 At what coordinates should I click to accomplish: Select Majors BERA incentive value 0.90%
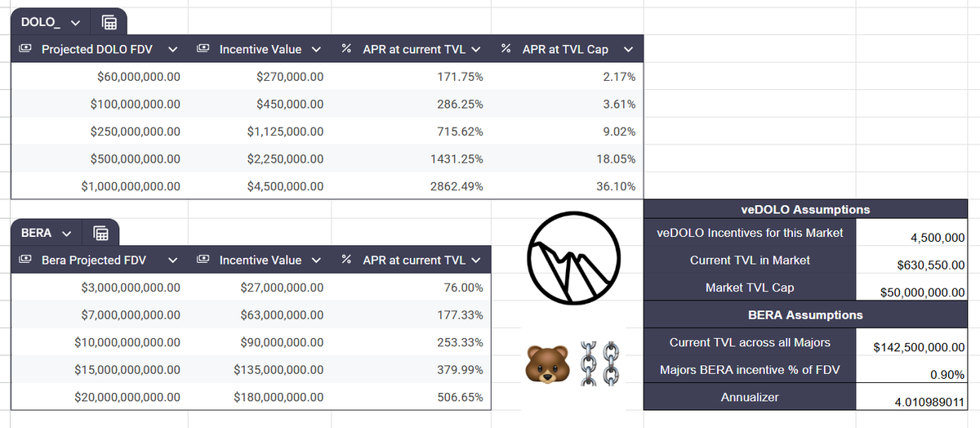point(912,370)
